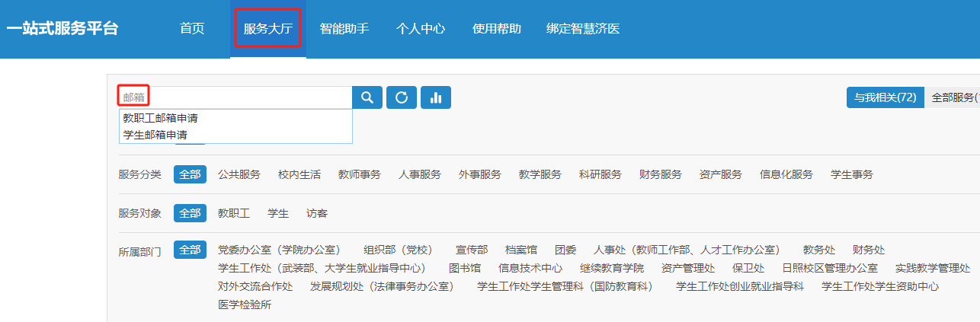Filter department by 学生工作处学生资助中心
Viewport: 980px width, 322px height.
tap(880, 286)
